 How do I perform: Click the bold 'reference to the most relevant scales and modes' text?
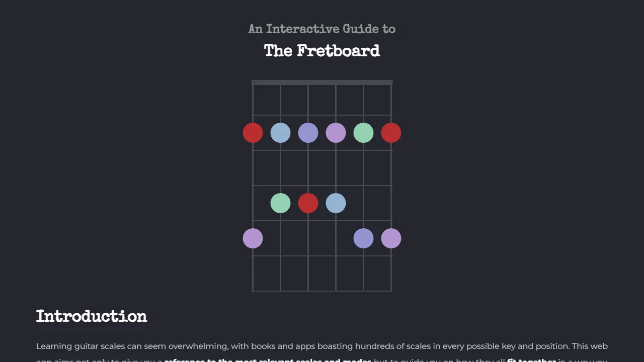[268, 360]
